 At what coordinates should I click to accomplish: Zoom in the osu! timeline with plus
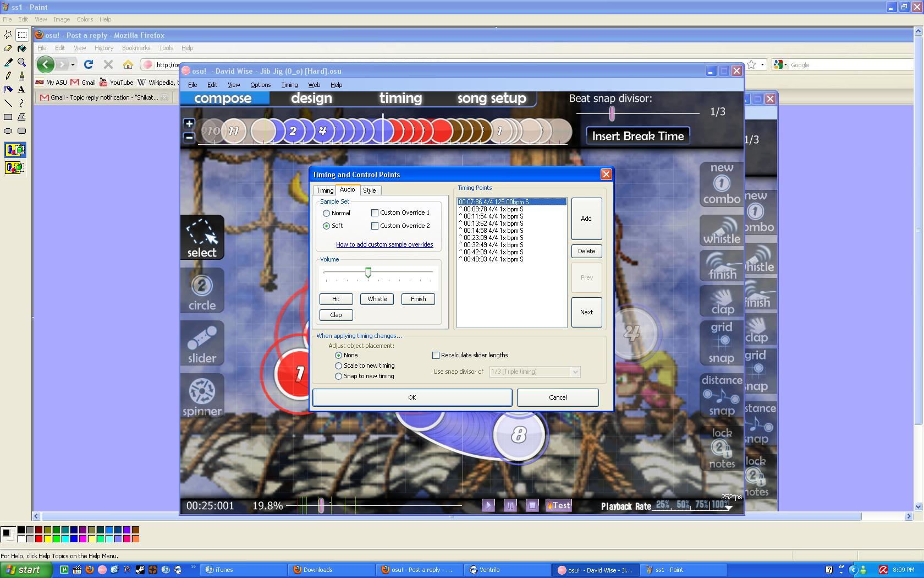[x=189, y=123]
